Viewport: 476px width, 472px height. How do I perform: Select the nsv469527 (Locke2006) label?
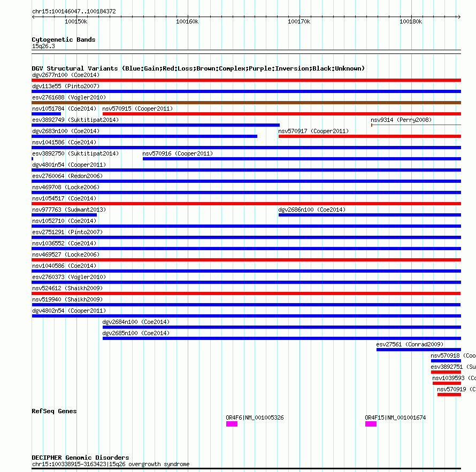tap(66, 254)
